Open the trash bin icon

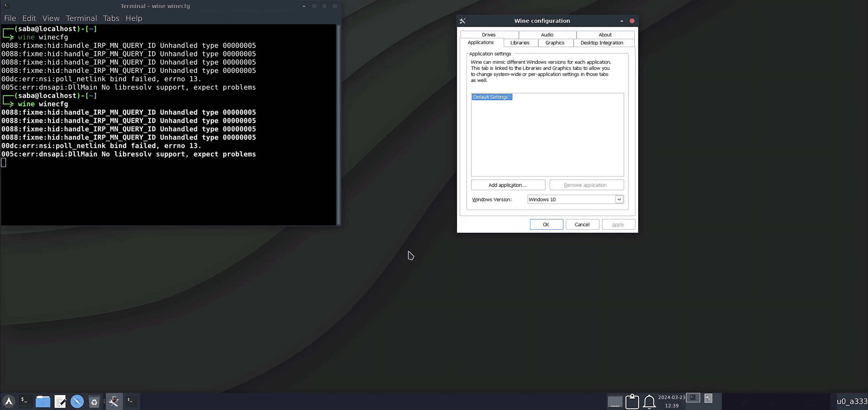click(x=94, y=401)
